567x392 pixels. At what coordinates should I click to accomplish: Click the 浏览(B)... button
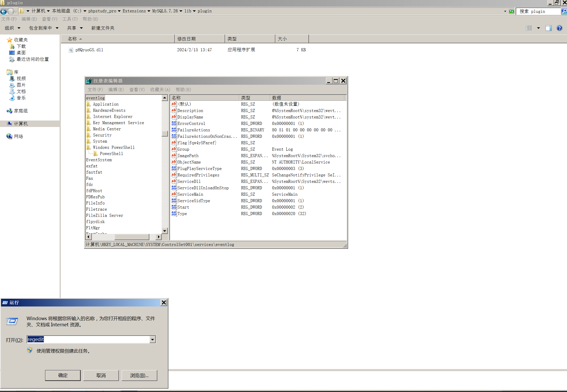click(139, 375)
